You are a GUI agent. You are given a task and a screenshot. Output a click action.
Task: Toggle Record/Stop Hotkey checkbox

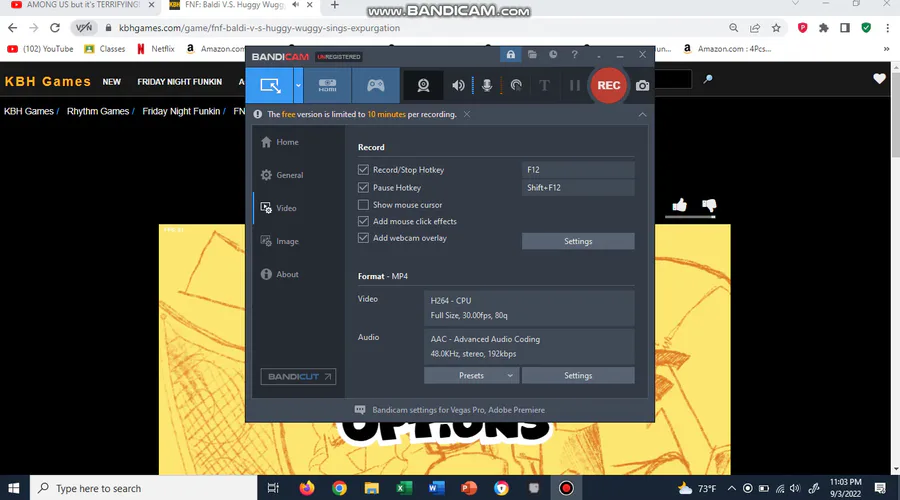click(363, 170)
